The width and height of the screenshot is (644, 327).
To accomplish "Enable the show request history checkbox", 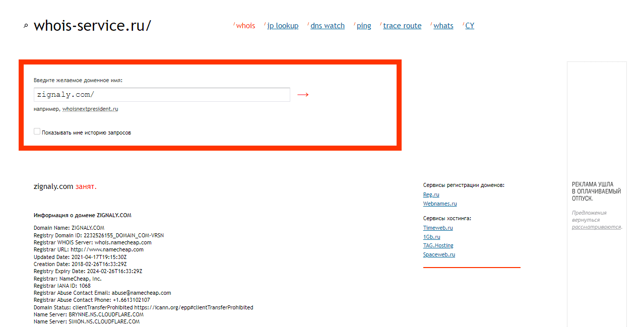I will click(x=37, y=132).
